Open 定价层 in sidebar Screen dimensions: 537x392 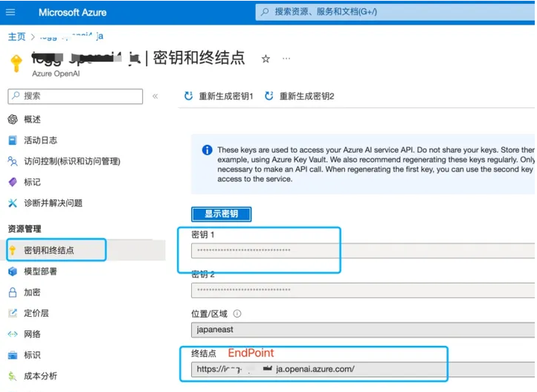[x=36, y=313]
